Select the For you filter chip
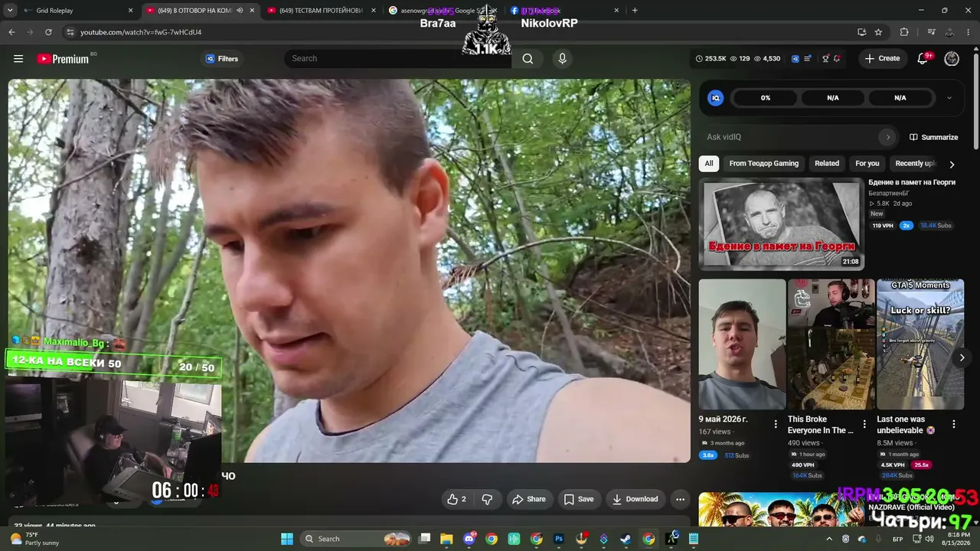 point(867,163)
